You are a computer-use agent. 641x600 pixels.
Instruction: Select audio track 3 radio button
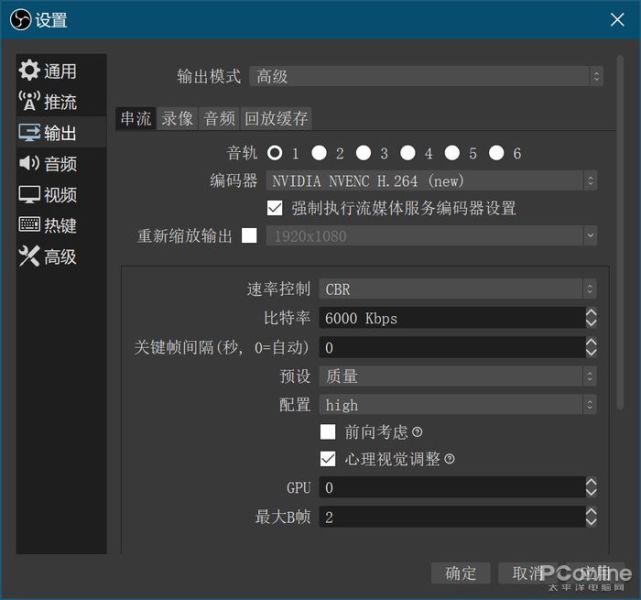click(x=363, y=153)
